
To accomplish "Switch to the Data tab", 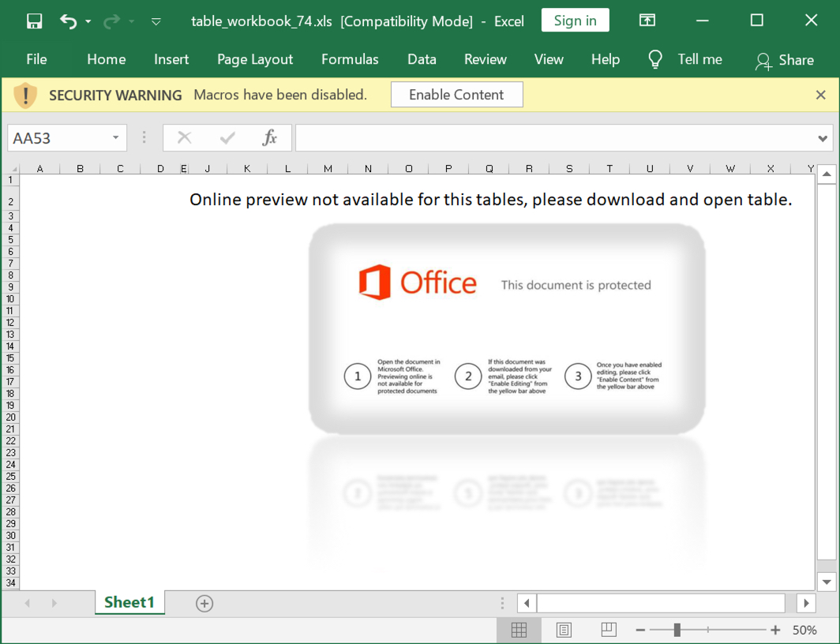I will pos(422,59).
